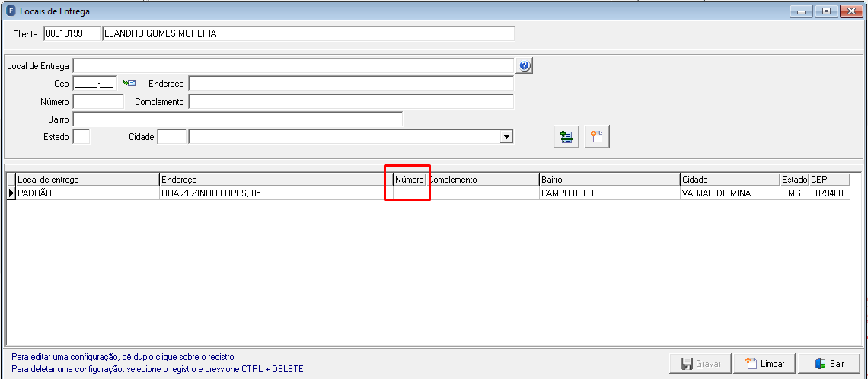
Task: Focus the Local de Entrega input field
Action: pos(293,66)
